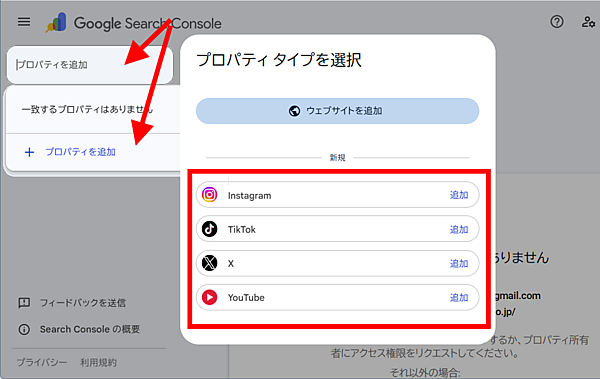Viewport: 600px width, 379px height.
Task: Click the Google Search Console logo
Action: [57, 23]
